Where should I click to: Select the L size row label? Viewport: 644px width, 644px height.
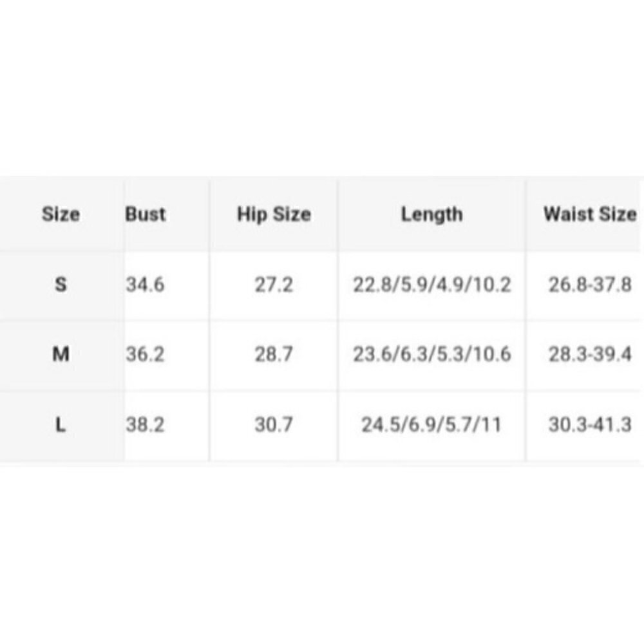click(x=61, y=425)
